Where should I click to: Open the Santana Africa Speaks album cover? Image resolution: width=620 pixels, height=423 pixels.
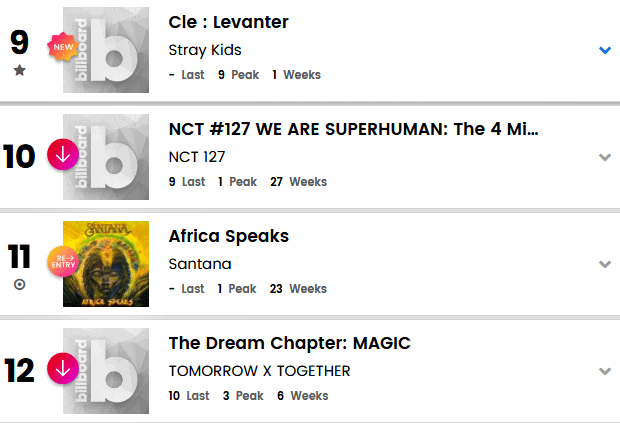(x=106, y=264)
